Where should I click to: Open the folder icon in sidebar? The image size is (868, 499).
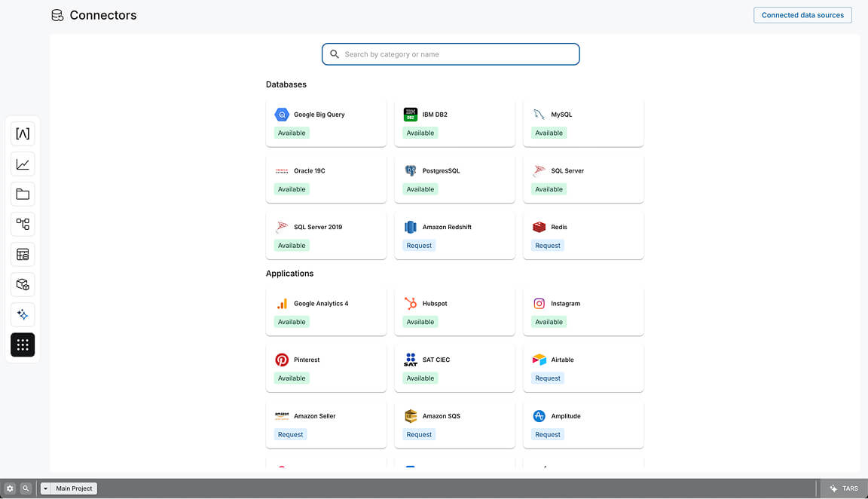coord(23,194)
